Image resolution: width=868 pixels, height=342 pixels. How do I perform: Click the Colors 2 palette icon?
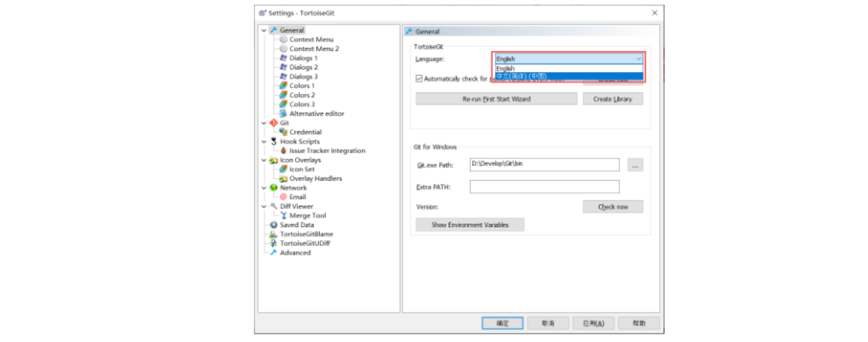pos(283,95)
